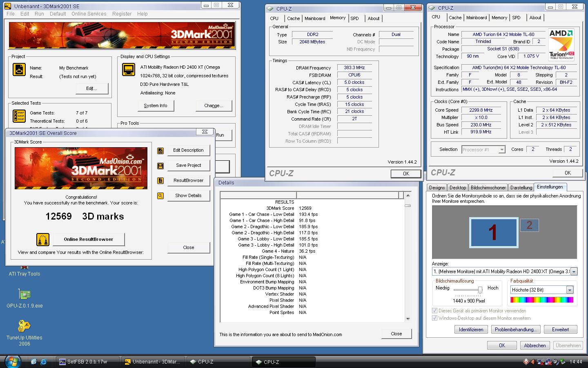Open the File menu in 3DMark2001
This screenshot has width=588, height=368.
(11, 14)
